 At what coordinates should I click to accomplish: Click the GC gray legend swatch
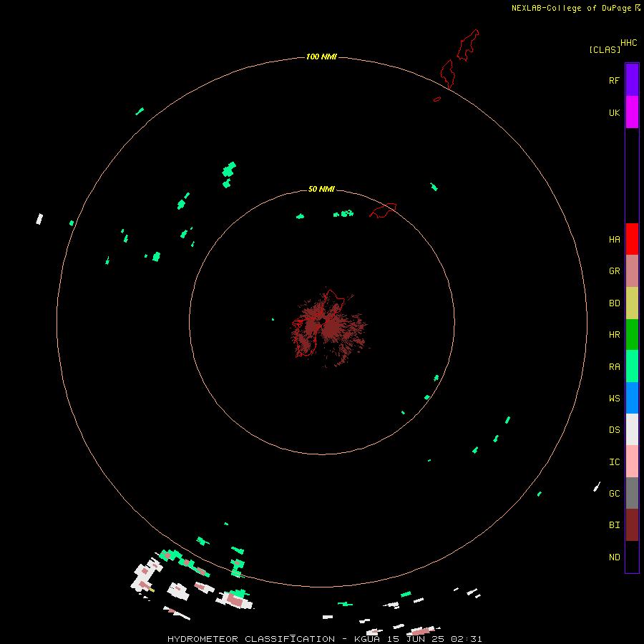point(632,493)
